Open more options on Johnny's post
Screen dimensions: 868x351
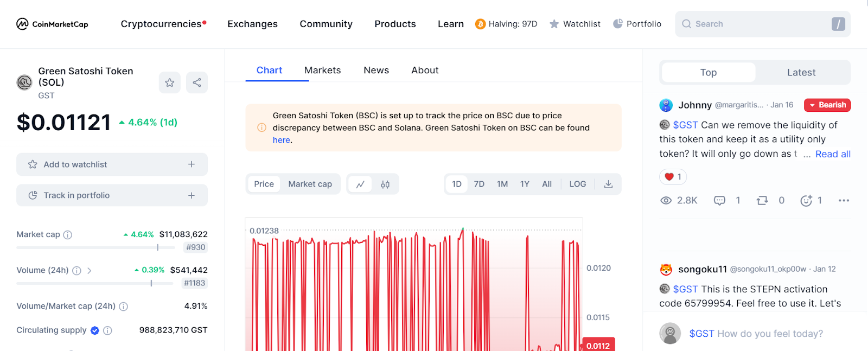pyautogui.click(x=844, y=201)
